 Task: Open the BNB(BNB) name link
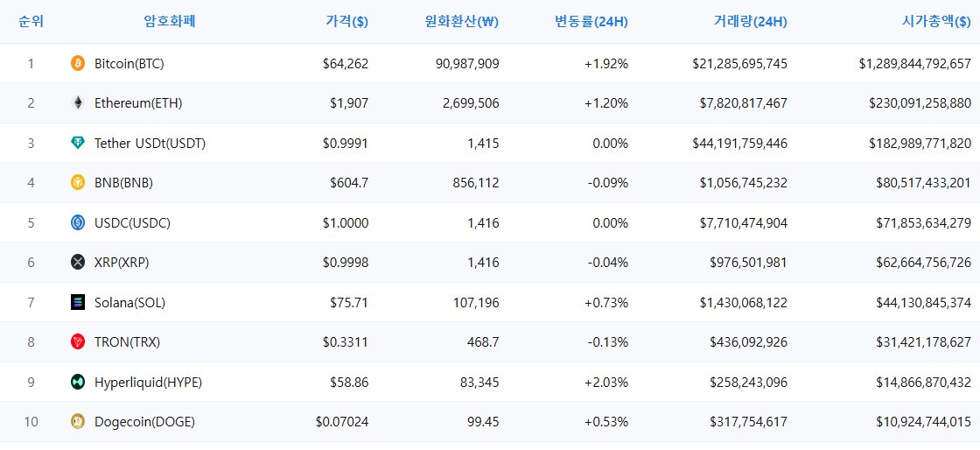click(x=123, y=182)
